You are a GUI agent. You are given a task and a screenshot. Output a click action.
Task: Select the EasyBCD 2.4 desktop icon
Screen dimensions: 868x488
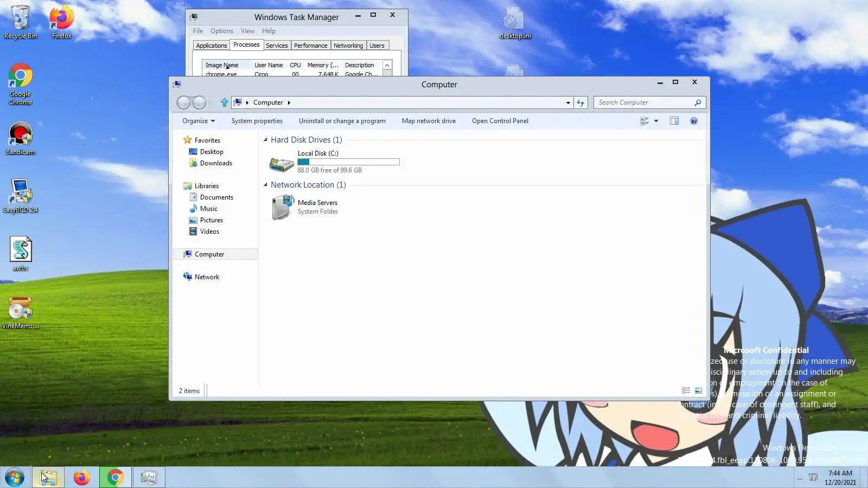tap(21, 196)
